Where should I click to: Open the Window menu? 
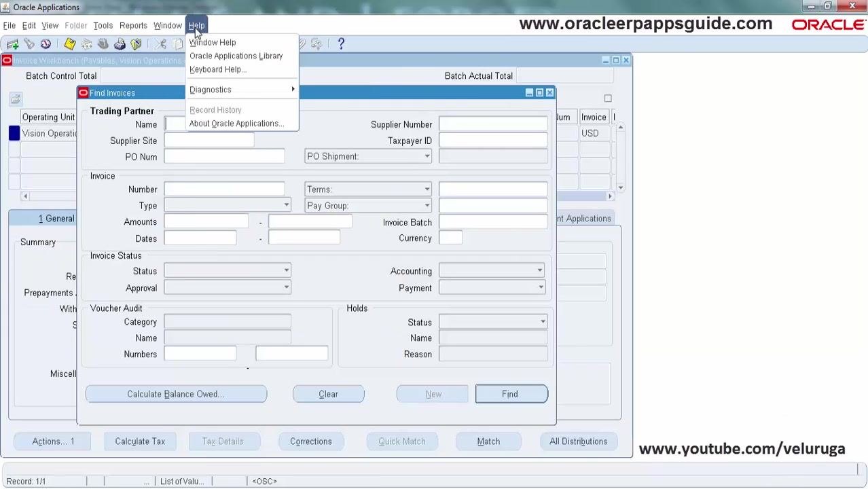tap(168, 26)
